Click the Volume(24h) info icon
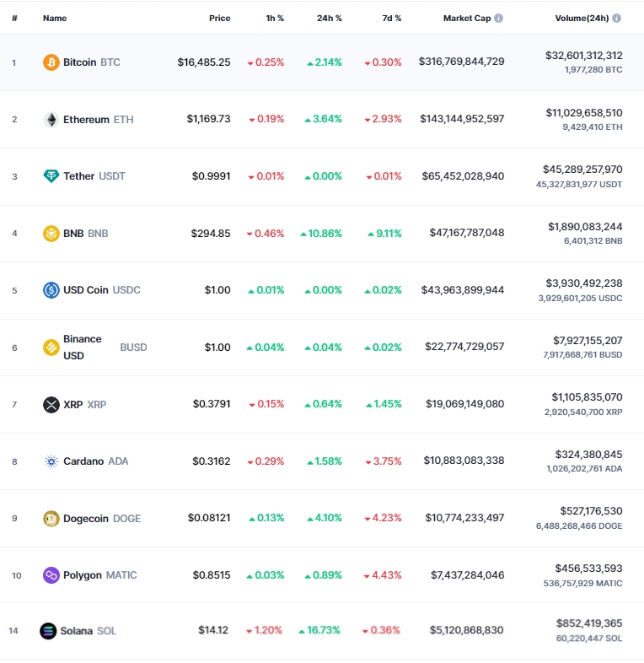644x663 pixels. point(616,19)
